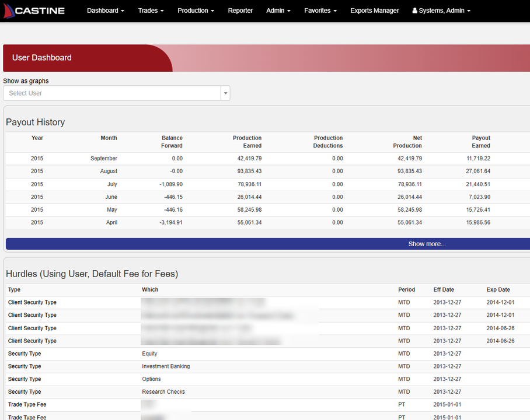
Task: Click May payout earned 15,726.41
Action: click(478, 210)
